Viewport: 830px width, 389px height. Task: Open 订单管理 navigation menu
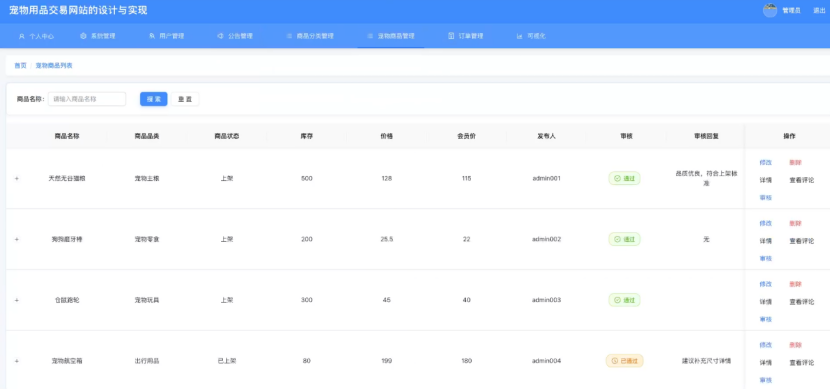[466, 37]
